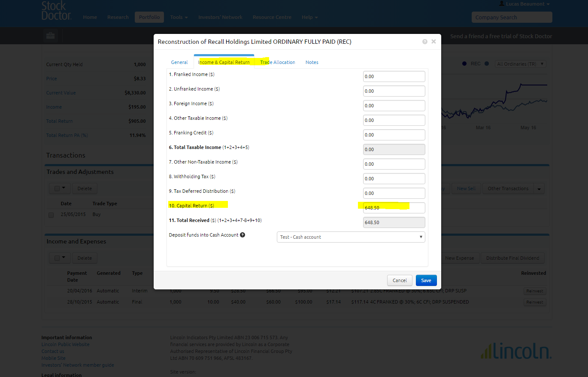Click the help icon in dialog header
The width and height of the screenshot is (588, 377).
pyautogui.click(x=425, y=42)
